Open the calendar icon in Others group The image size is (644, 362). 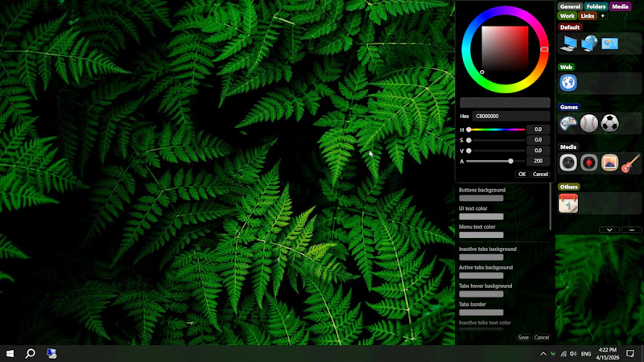tap(568, 204)
